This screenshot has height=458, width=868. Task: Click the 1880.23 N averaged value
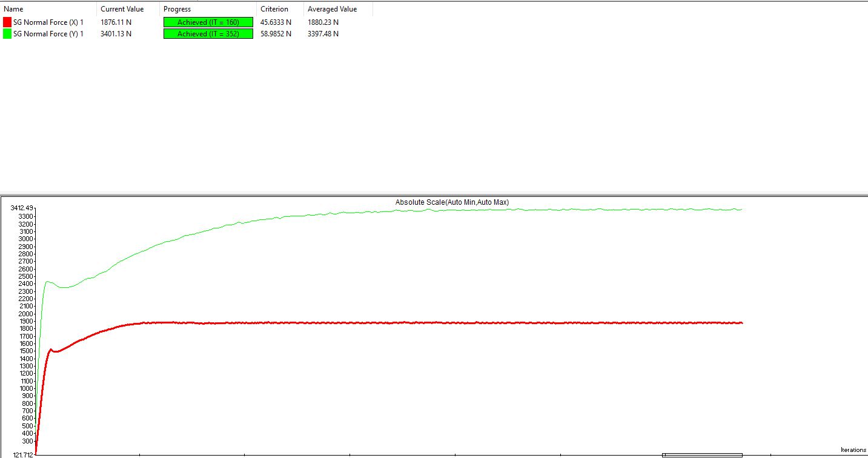tap(323, 22)
